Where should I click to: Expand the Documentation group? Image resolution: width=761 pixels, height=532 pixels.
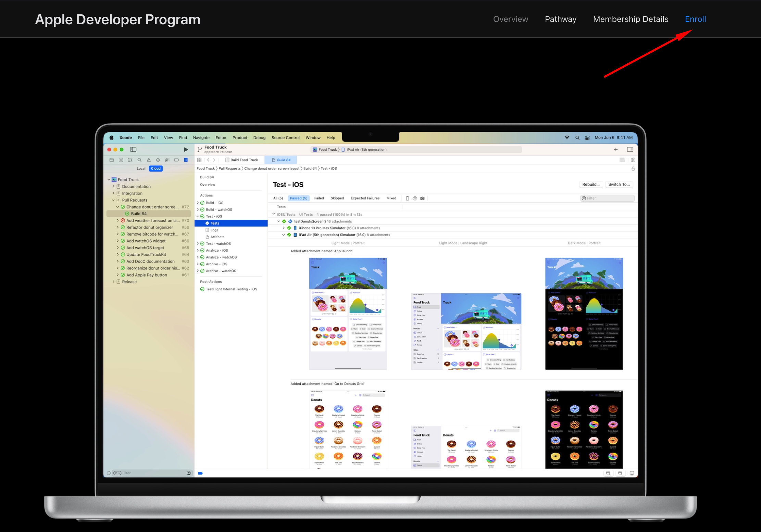[113, 186]
